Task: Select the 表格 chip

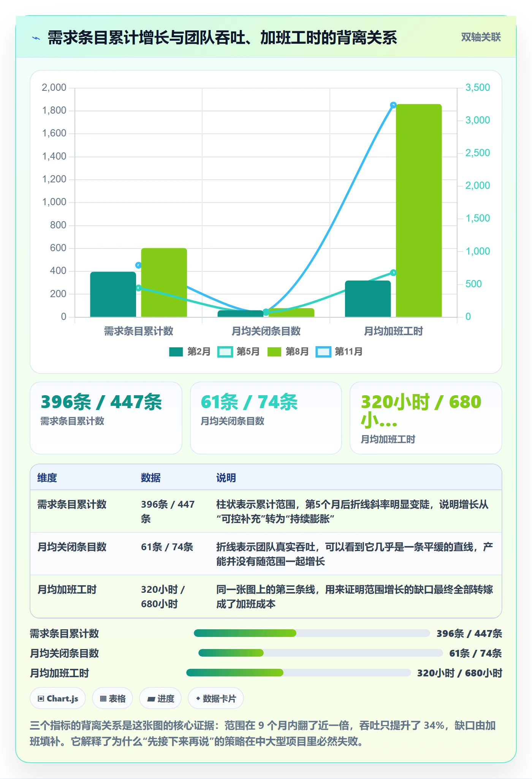Action: 112,698
